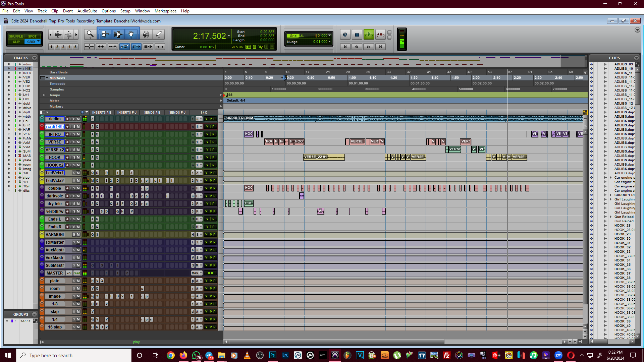This screenshot has height=362, width=644.
Task: Toggle the loop Play button
Action: click(369, 35)
